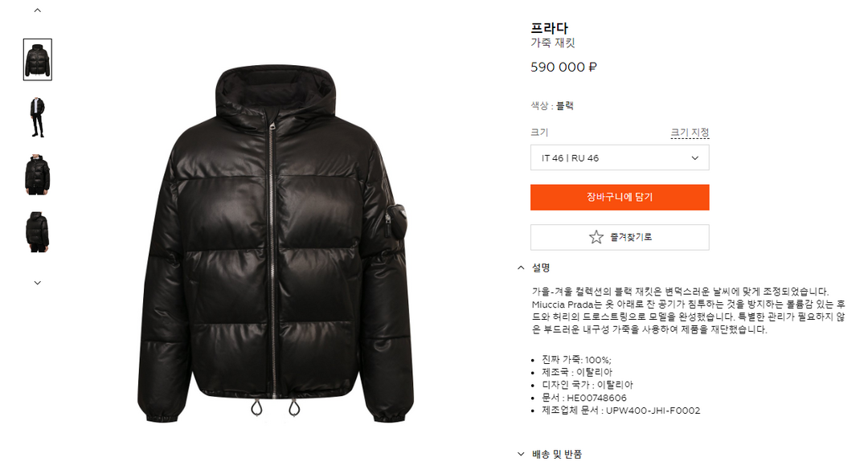
Task: Click the 즐겨찾기로 favorites button
Action: pos(620,237)
